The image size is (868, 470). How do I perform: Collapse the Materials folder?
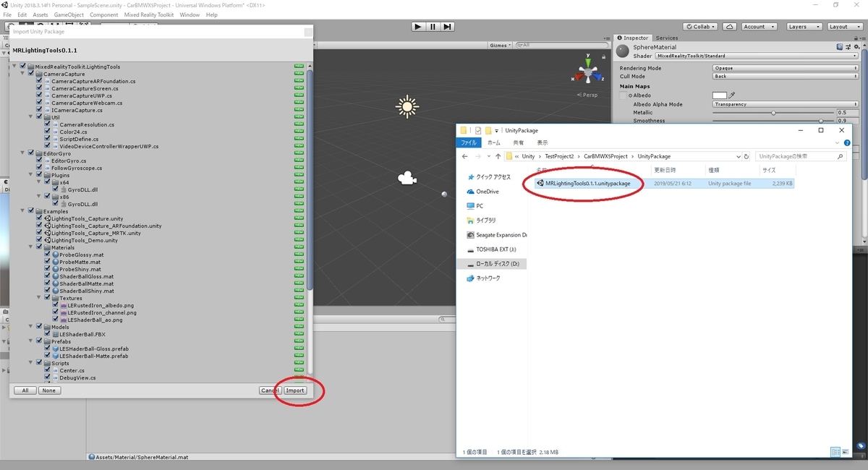click(31, 247)
